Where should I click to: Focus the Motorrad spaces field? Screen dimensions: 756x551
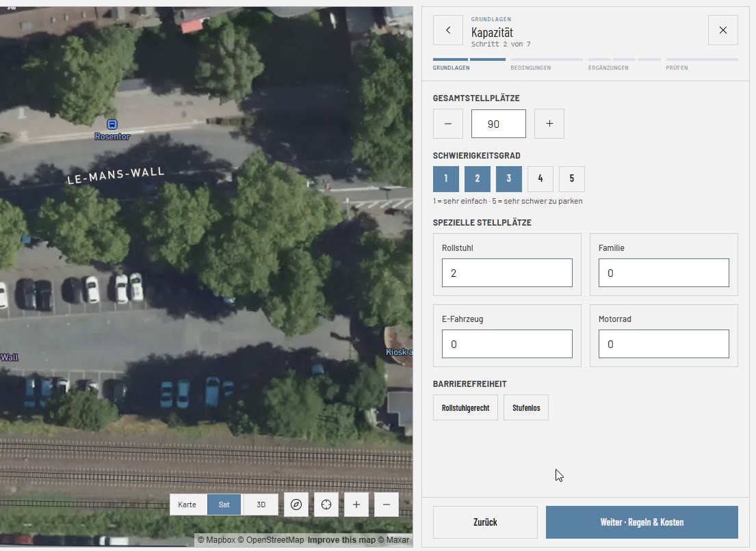664,344
